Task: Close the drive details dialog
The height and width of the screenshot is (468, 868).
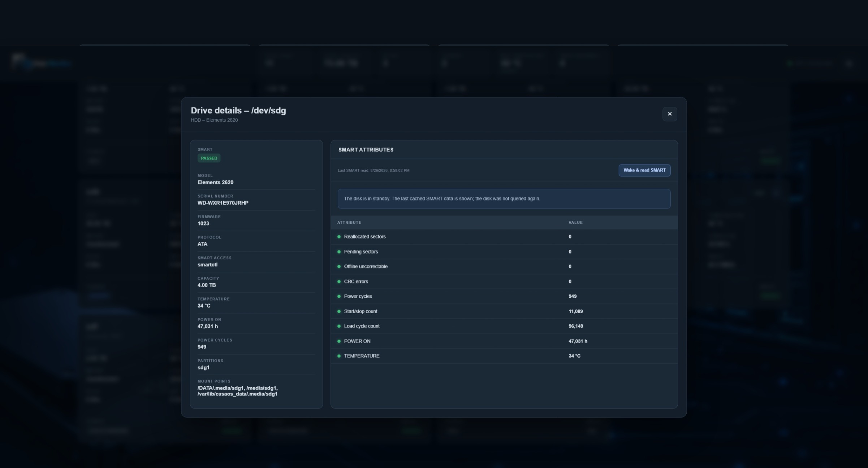Action: pyautogui.click(x=669, y=114)
